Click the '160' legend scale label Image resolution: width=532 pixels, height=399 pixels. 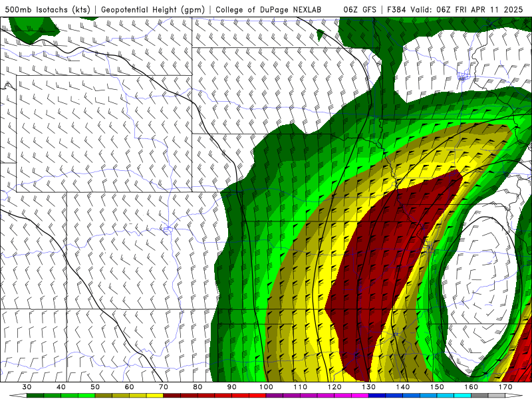click(471, 387)
